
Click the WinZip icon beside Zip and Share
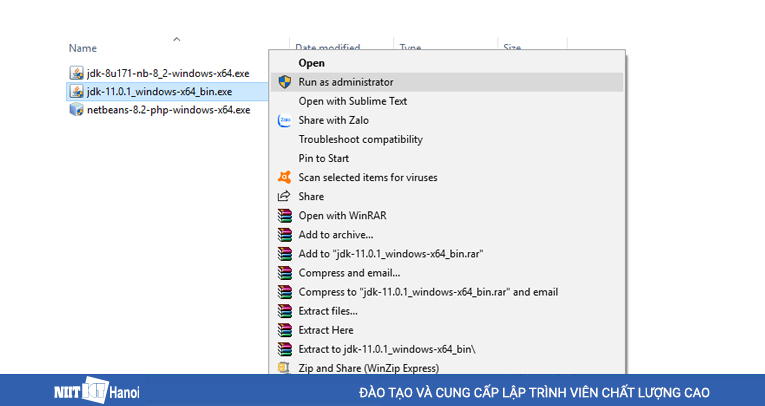click(284, 368)
